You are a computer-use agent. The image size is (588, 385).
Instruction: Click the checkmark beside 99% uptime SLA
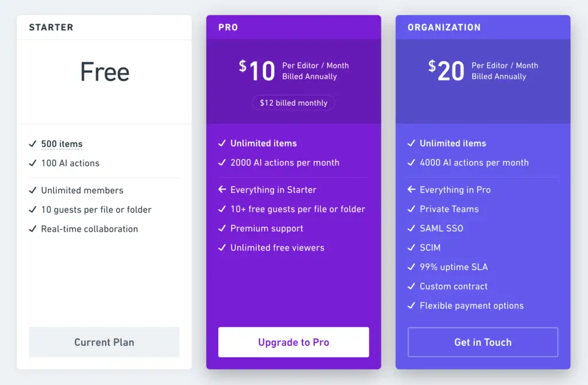(411, 267)
